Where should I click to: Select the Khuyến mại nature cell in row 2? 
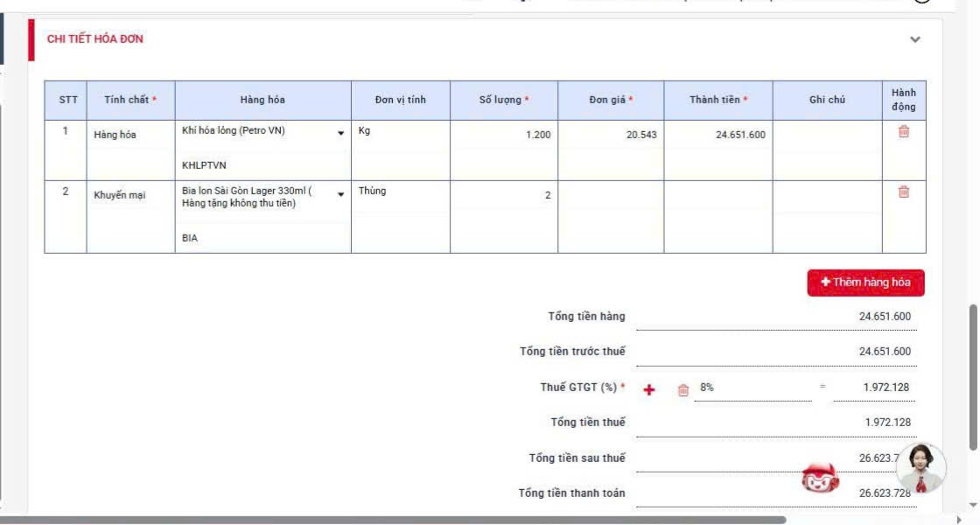[x=130, y=195]
